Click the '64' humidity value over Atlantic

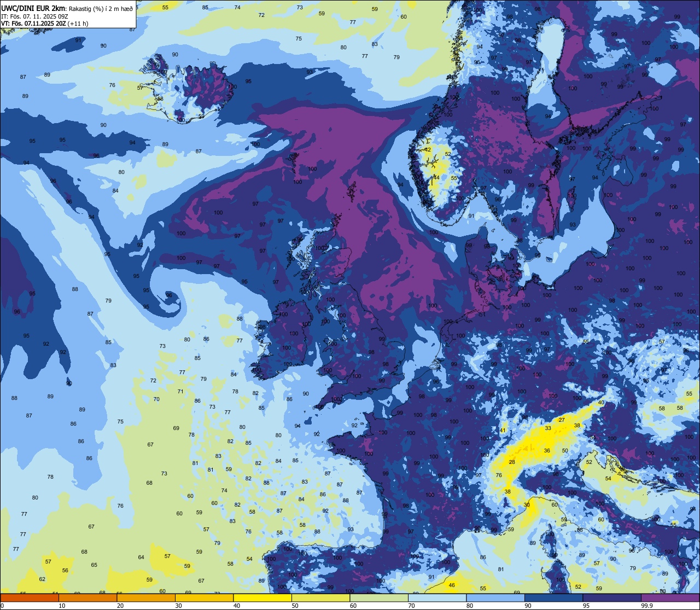tap(141, 557)
